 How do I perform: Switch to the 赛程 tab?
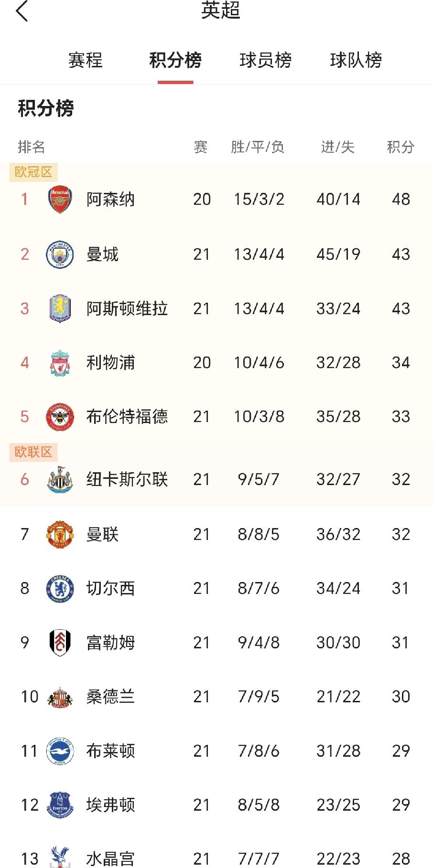pos(85,60)
